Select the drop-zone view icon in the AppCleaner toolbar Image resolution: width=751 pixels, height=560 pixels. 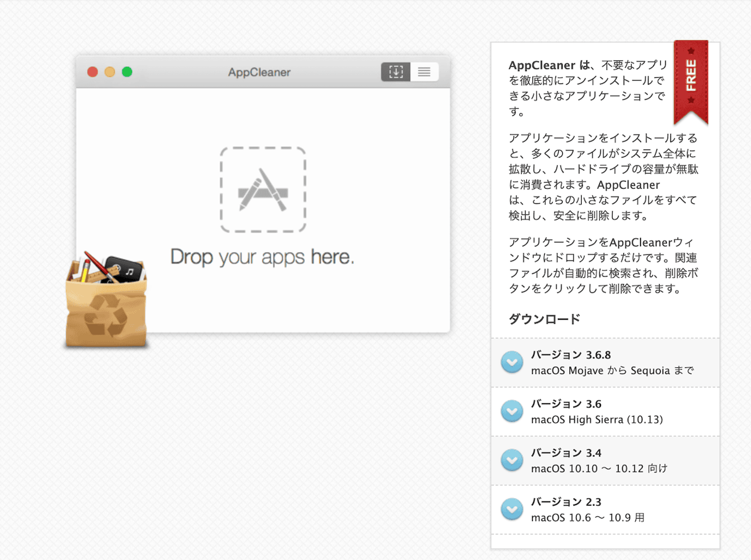395,72
